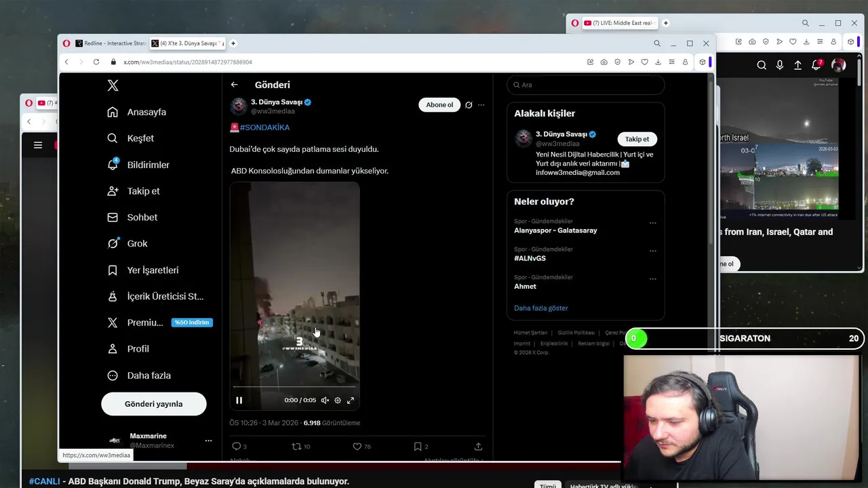Click YouTube search icon in right window
868x488 pixels.
tap(762, 65)
